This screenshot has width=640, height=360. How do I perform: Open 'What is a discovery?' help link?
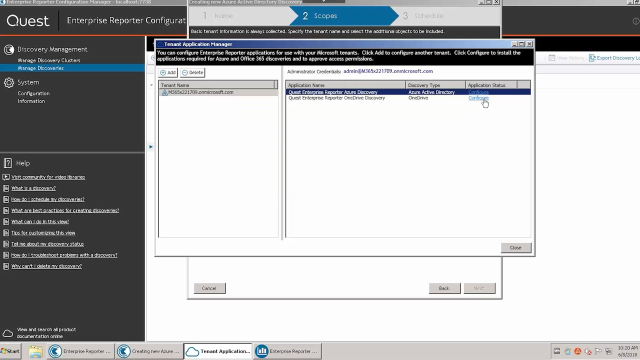[33, 188]
